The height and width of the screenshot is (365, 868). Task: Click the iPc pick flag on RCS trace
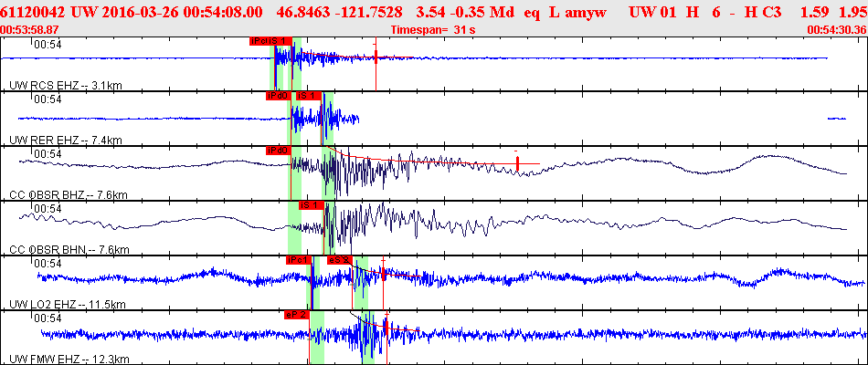point(259,41)
